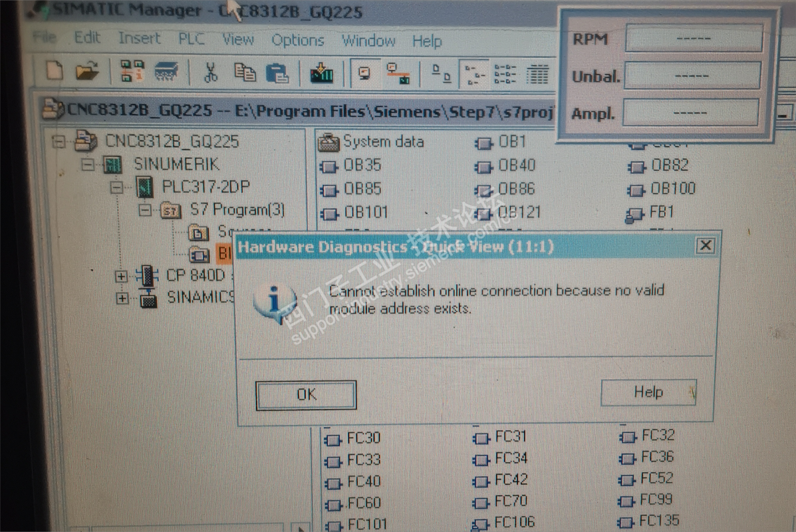
Task: Select the OB35 block
Action: point(350,166)
